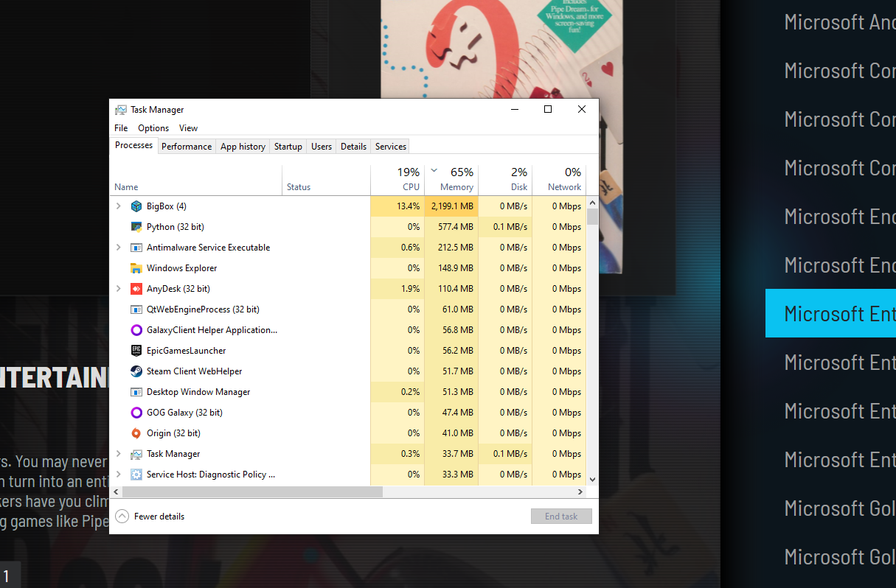Viewport: 896px width, 588px height.
Task: Click the horizontal scrollbar left arrow
Action: (x=117, y=492)
